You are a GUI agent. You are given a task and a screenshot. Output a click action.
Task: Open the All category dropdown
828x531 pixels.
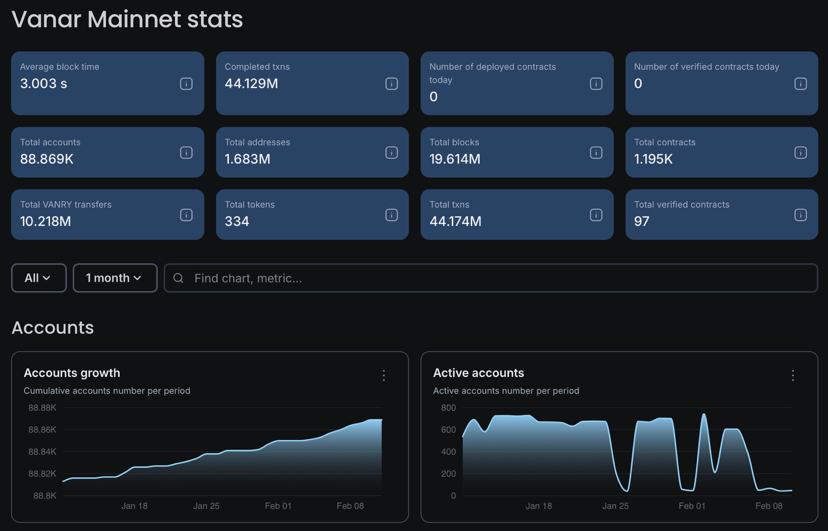[x=39, y=278]
